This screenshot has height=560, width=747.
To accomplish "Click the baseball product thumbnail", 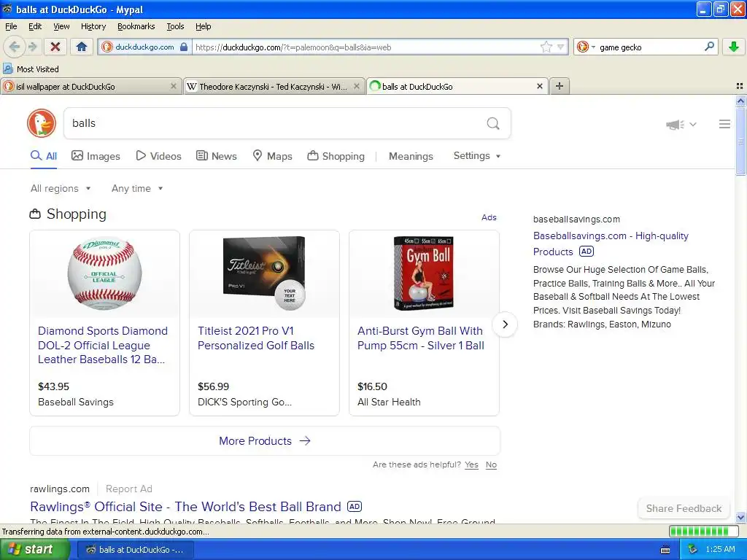I will [104, 274].
